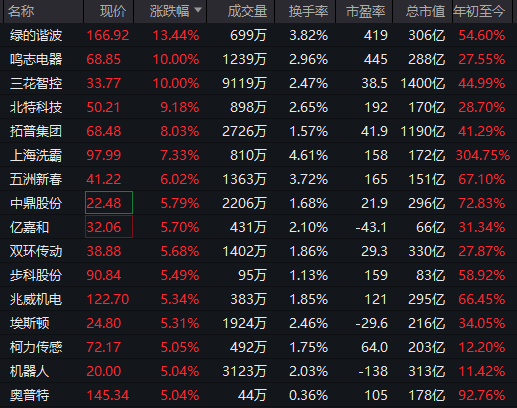Click the sort arrow beside 涨跌幅
Image resolution: width=517 pixels, height=408 pixels.
pyautogui.click(x=198, y=10)
